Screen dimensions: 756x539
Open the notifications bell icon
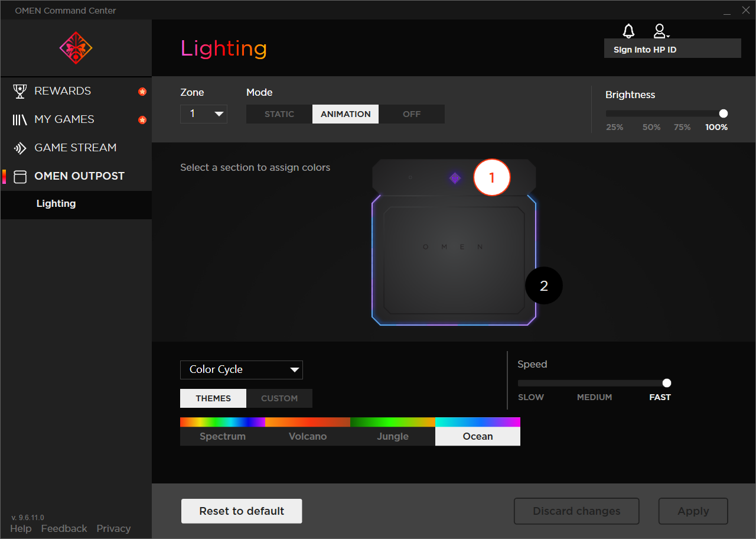(628, 31)
